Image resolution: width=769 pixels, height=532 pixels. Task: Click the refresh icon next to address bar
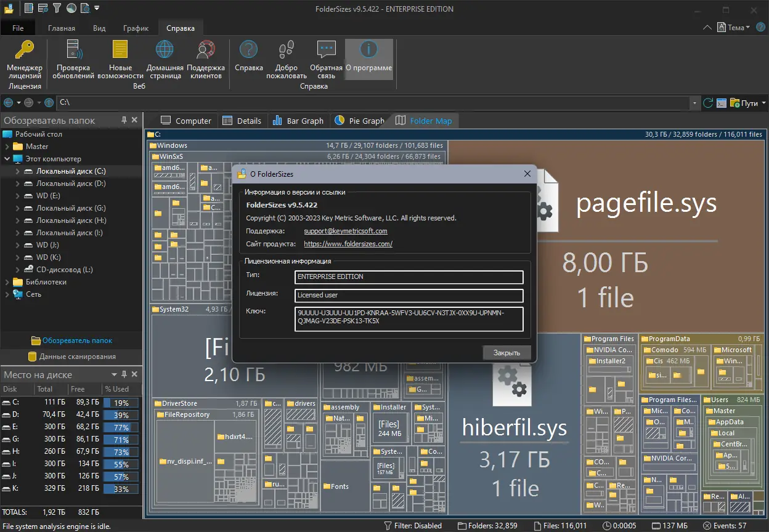[709, 103]
